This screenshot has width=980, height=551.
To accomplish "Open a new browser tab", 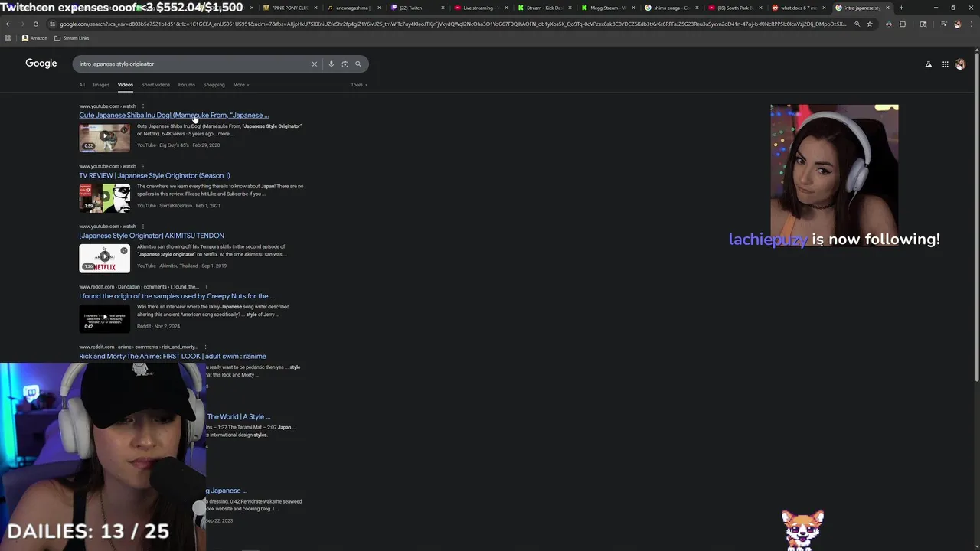I will coord(901,8).
